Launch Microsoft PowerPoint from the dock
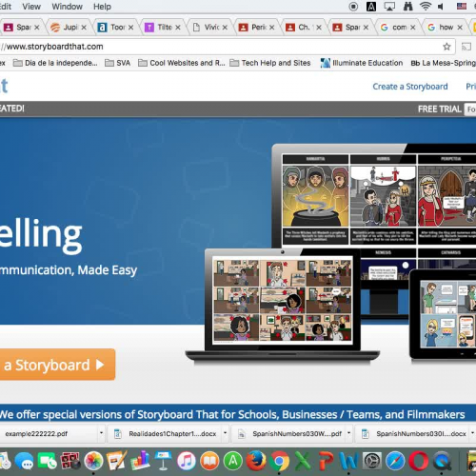Image resolution: width=476 pixels, height=476 pixels. coord(326,461)
